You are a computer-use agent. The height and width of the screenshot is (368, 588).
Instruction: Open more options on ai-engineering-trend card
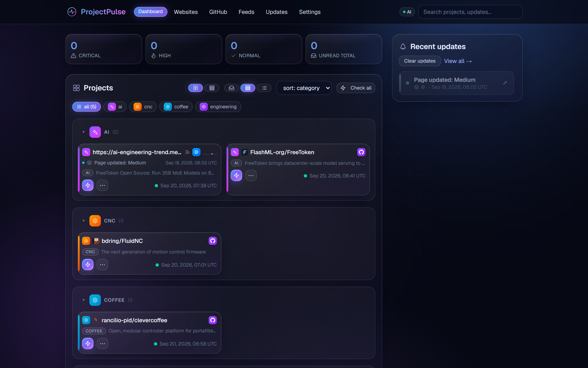click(x=102, y=185)
